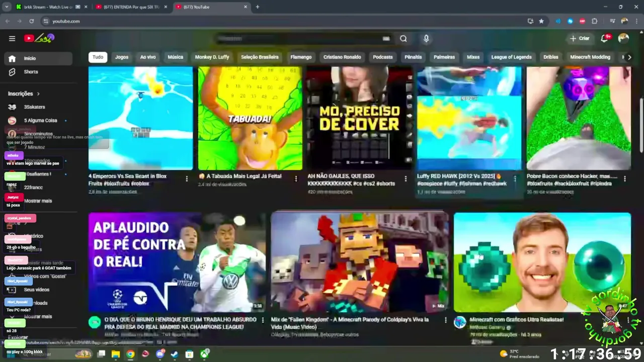Viewport: 644px width, 362px height.
Task: Select the Monkey D. Luffy chip
Action: click(212, 57)
